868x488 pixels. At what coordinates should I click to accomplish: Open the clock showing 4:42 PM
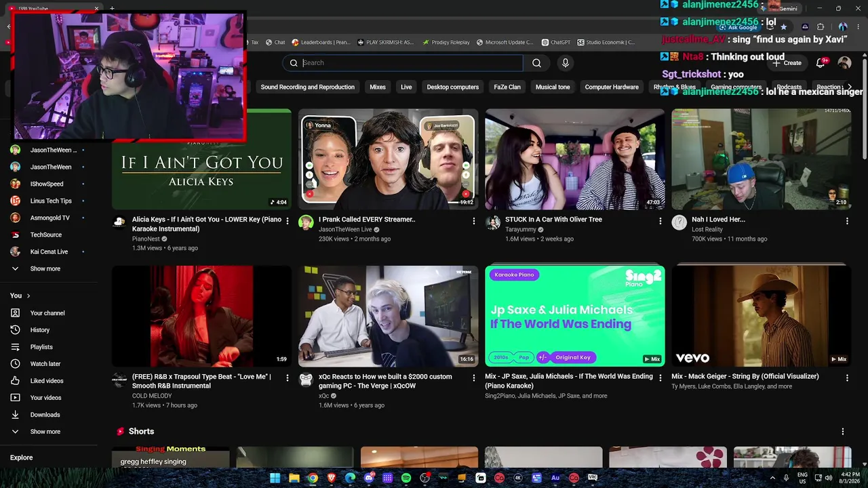point(850,478)
